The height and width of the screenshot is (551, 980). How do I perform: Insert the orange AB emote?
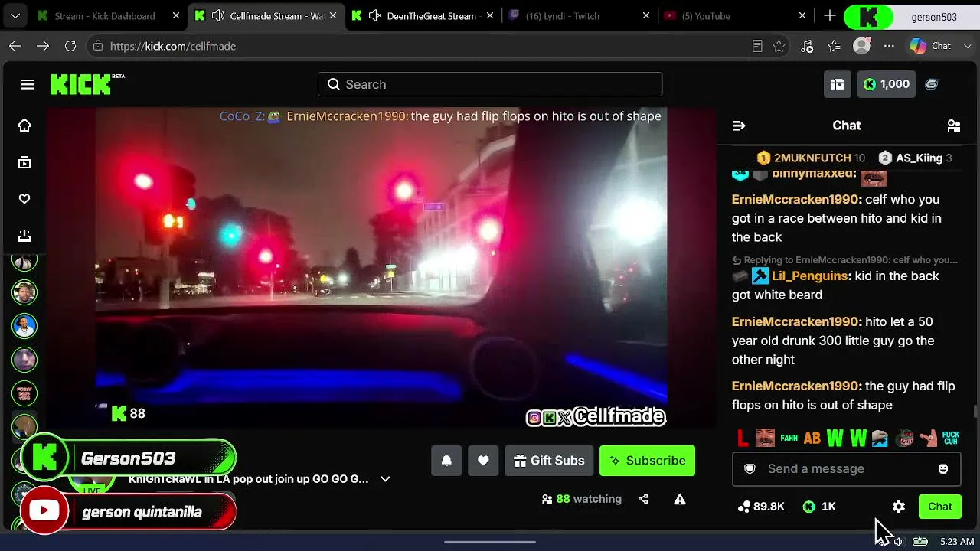pos(812,439)
